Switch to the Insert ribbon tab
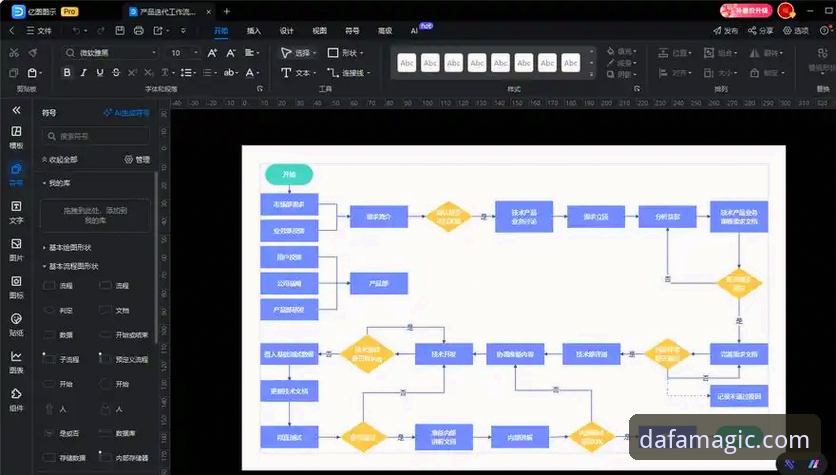The width and height of the screenshot is (836, 475). 254,31
